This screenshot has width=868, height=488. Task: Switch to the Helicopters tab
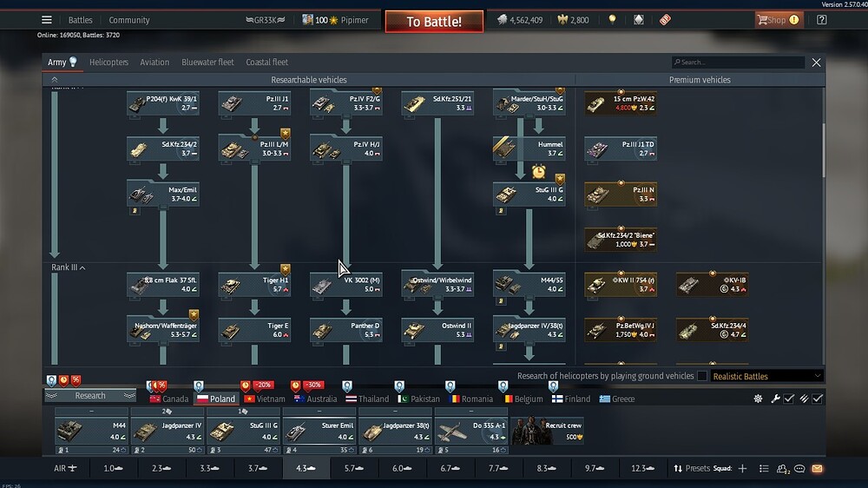coord(108,62)
